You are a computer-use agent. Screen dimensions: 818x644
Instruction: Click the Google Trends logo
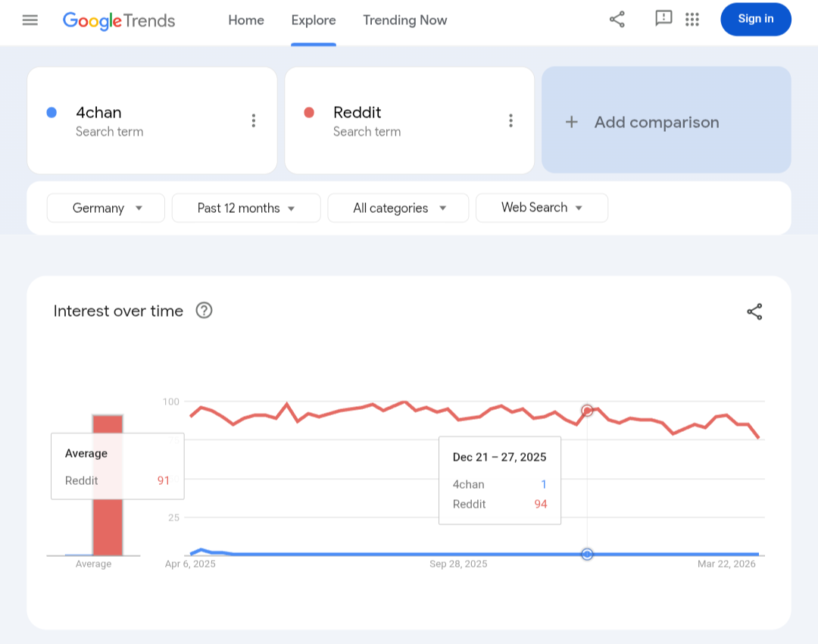coord(118,20)
